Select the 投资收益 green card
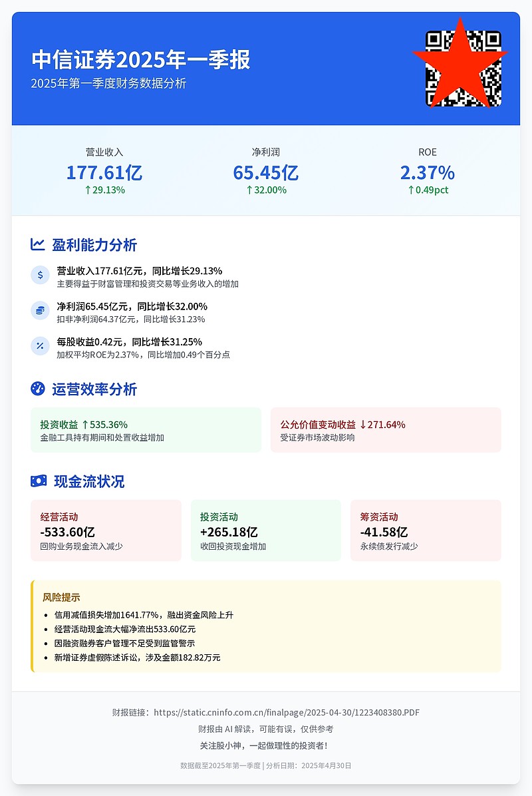Screen dimensions: 532x796 [146, 430]
